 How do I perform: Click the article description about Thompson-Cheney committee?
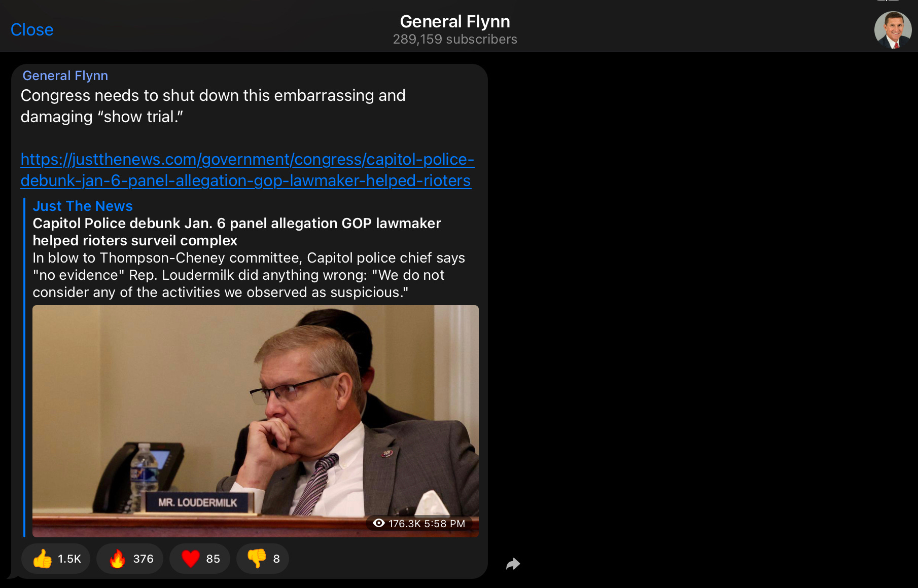point(249,275)
